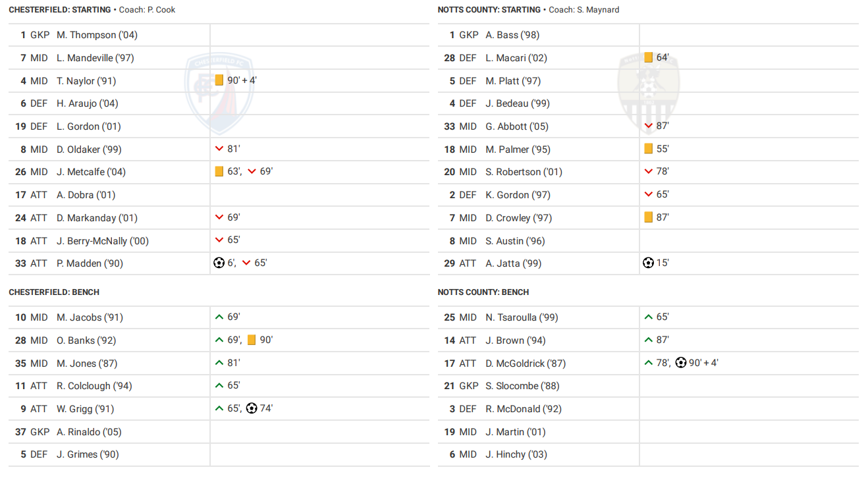868x482 pixels.
Task: Click D. Oldaker's substituted-off red arrow
Action: 219,149
